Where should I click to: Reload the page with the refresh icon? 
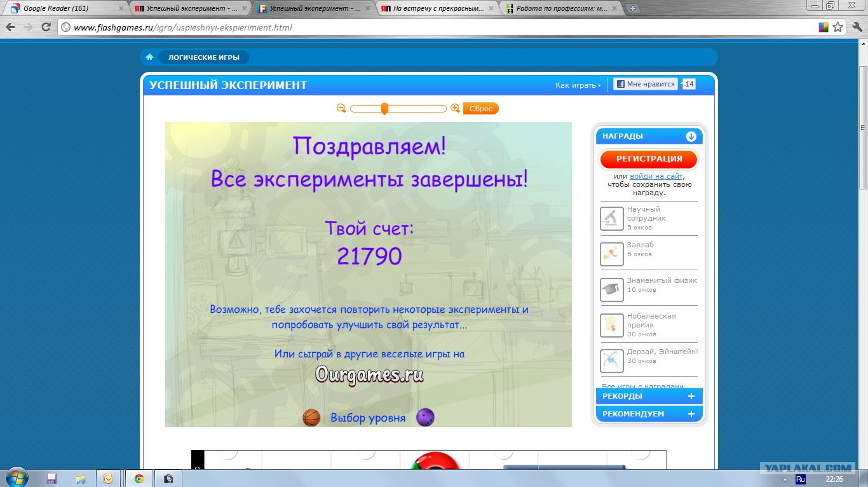(46, 27)
